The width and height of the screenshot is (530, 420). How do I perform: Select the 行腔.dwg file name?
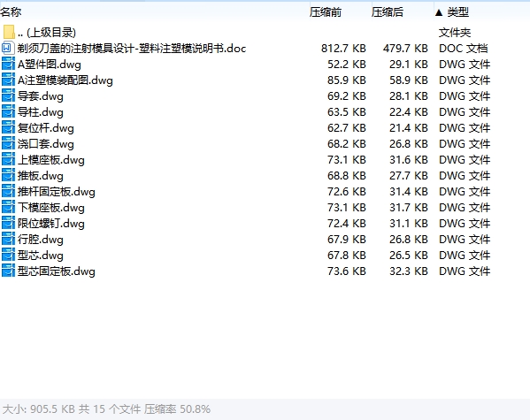coord(41,240)
